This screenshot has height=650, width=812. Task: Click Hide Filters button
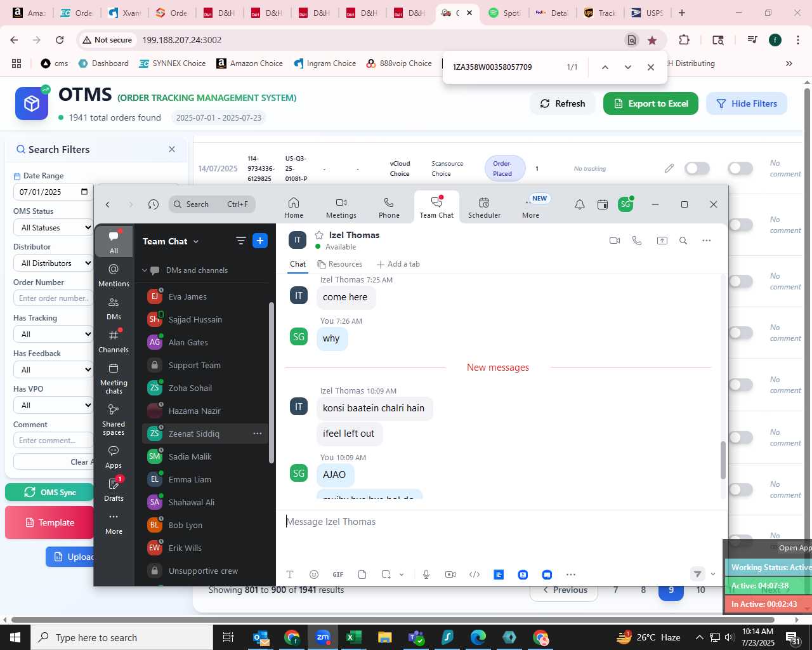747,103
